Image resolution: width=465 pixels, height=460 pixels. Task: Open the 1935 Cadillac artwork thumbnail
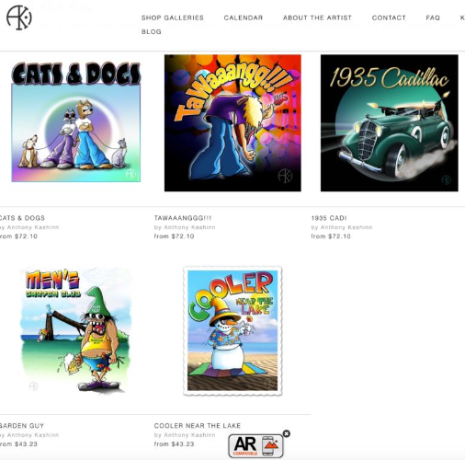tap(389, 123)
